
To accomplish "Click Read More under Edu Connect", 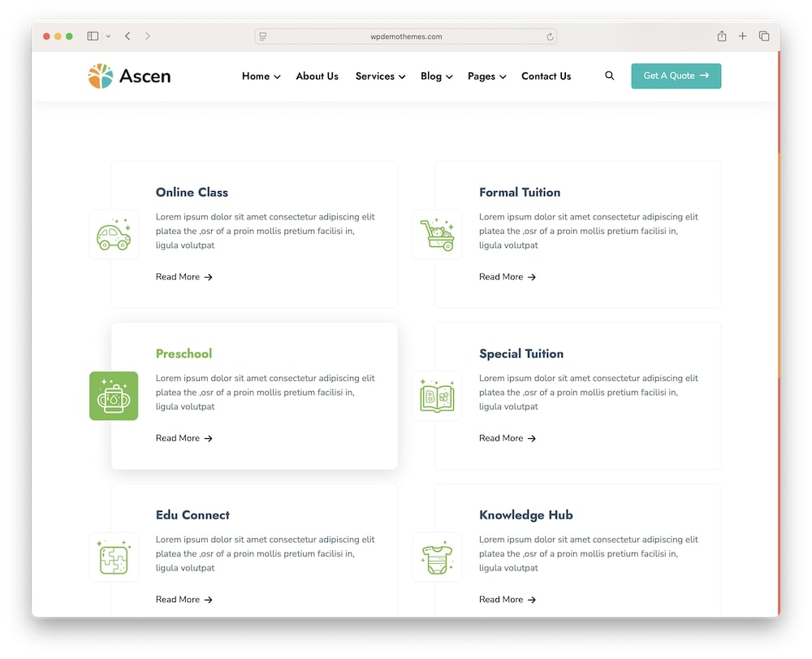I will [178, 600].
